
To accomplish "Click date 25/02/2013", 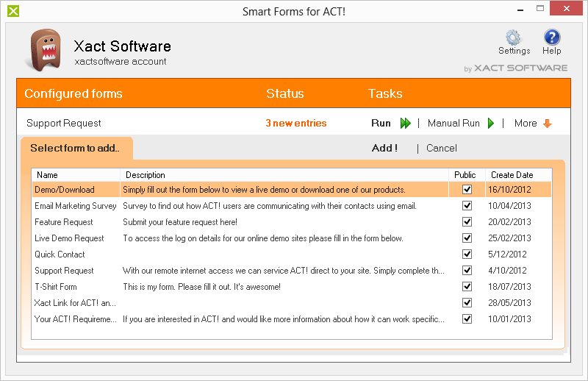I will click(x=509, y=238).
